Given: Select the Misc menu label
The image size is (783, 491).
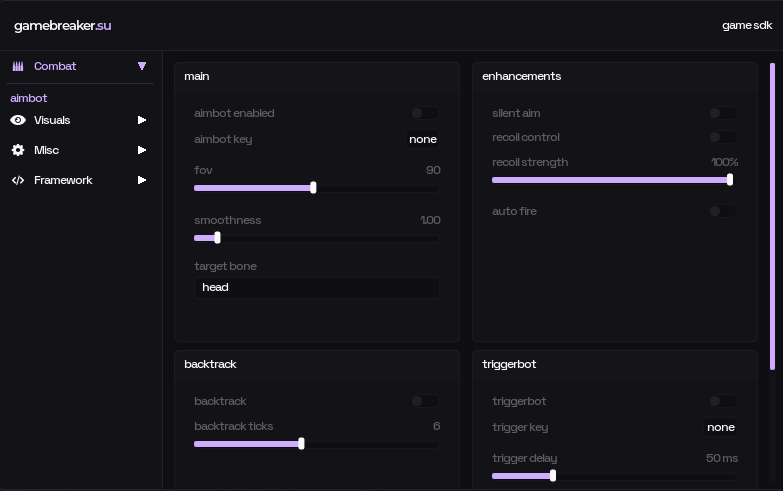Looking at the screenshot, I should tap(46, 150).
